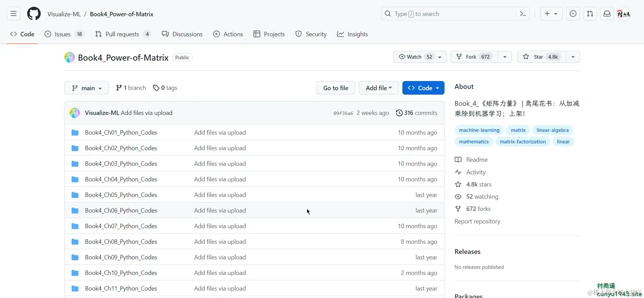Open the issues inbox icon in header
The image size is (644, 298).
click(573, 14)
